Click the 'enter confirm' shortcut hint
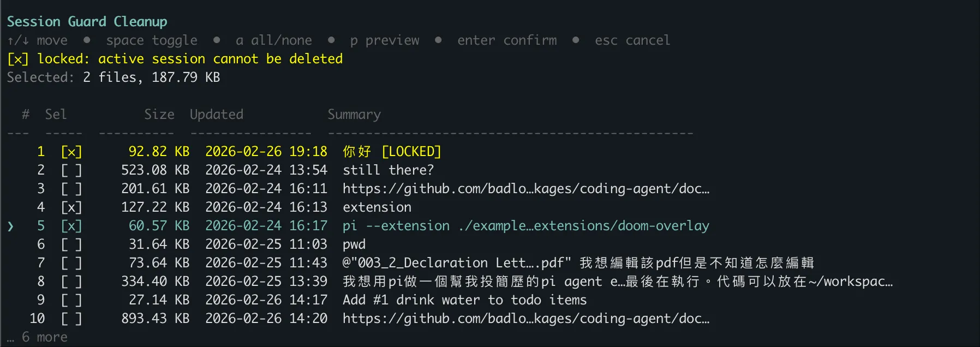The width and height of the screenshot is (980, 347). (x=507, y=40)
